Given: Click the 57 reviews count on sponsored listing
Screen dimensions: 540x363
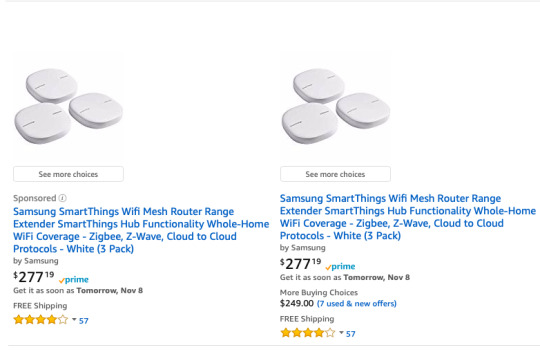Looking at the screenshot, I should coord(84,321).
